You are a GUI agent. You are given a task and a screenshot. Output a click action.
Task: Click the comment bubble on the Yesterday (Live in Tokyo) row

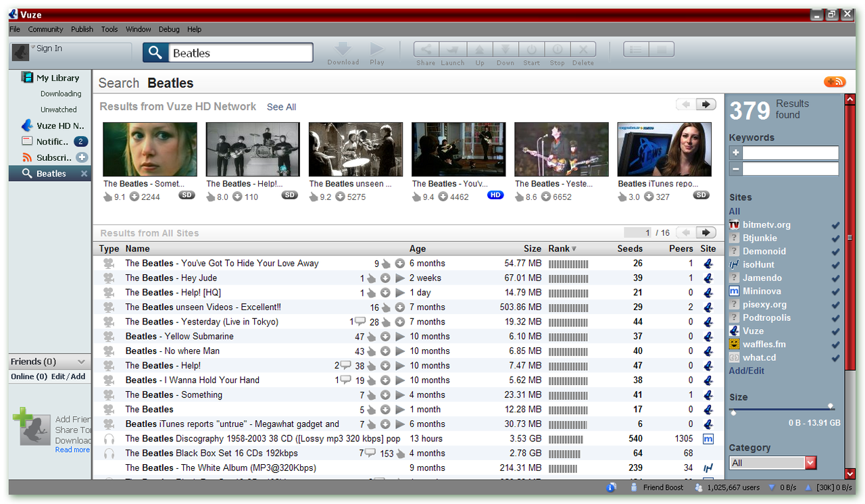(x=360, y=322)
